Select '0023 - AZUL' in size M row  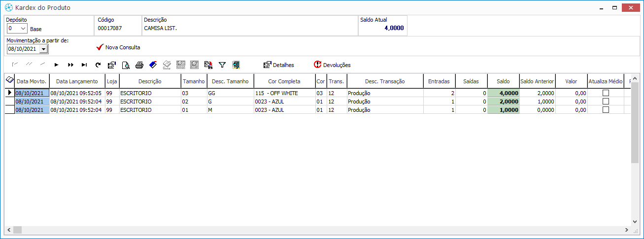click(x=284, y=109)
